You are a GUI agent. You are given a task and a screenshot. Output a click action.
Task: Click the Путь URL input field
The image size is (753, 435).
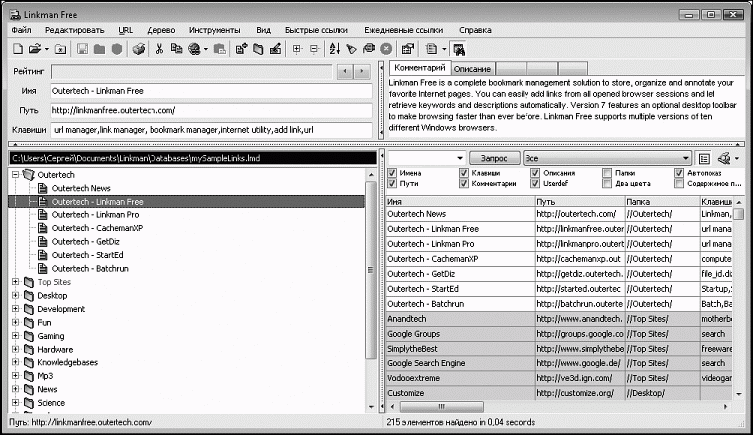click(210, 110)
